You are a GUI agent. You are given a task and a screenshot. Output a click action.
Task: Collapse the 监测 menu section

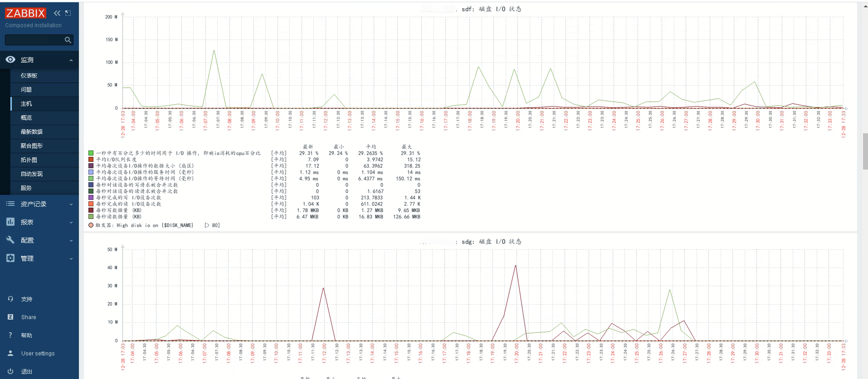pos(71,60)
